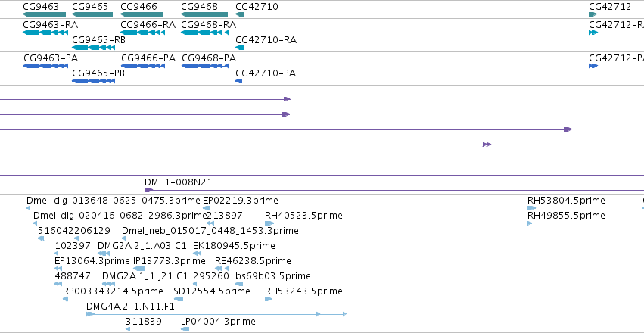
Task: Click the LP04004.3prime label
Action: [218, 322]
